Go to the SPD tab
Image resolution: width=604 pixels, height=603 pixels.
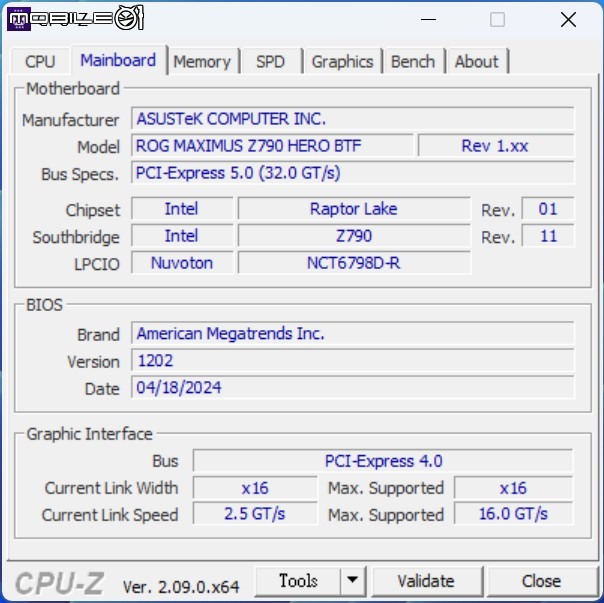[x=270, y=61]
